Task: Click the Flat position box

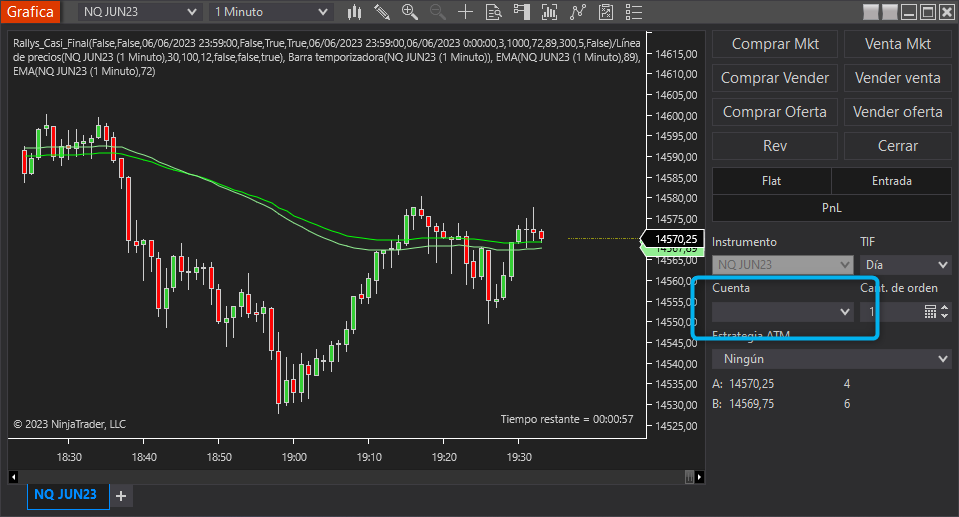Action: point(771,181)
